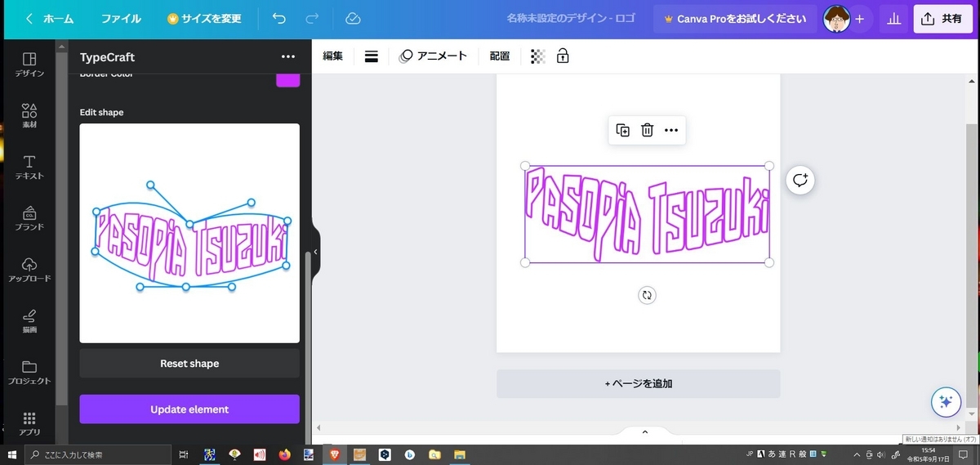The width and height of the screenshot is (980, 465).
Task: Click the rotate handle below the element
Action: [647, 295]
